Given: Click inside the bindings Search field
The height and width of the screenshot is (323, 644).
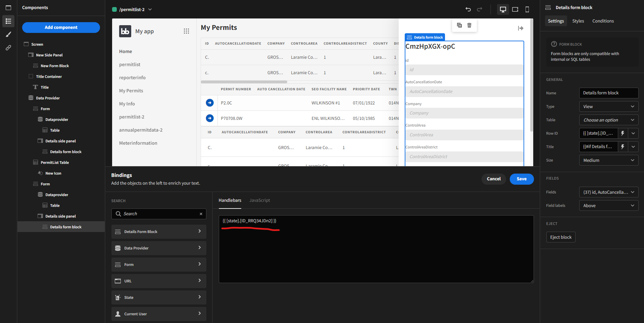Looking at the screenshot, I should click(158, 214).
